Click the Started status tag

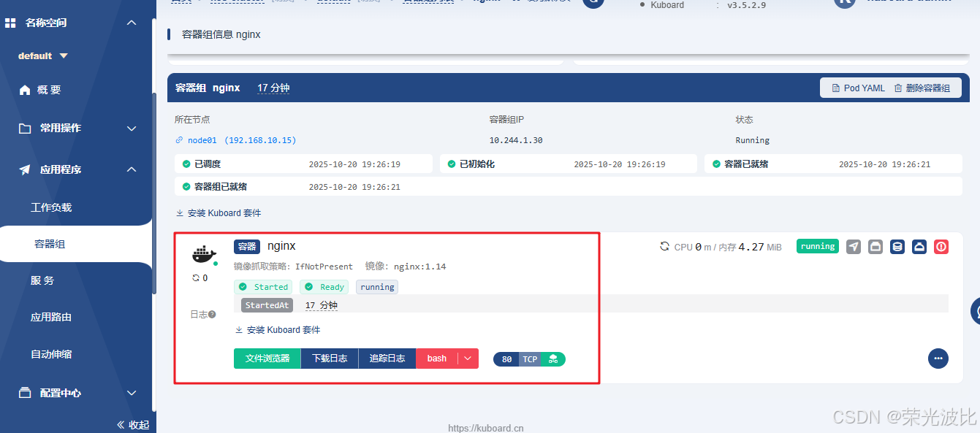coord(264,287)
